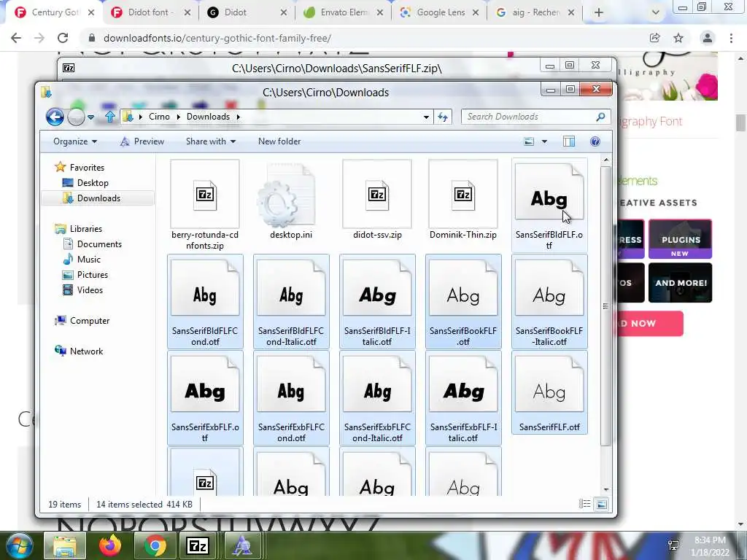This screenshot has width=747, height=560.
Task: Open the view options dropdown arrow
Action: pyautogui.click(x=544, y=141)
